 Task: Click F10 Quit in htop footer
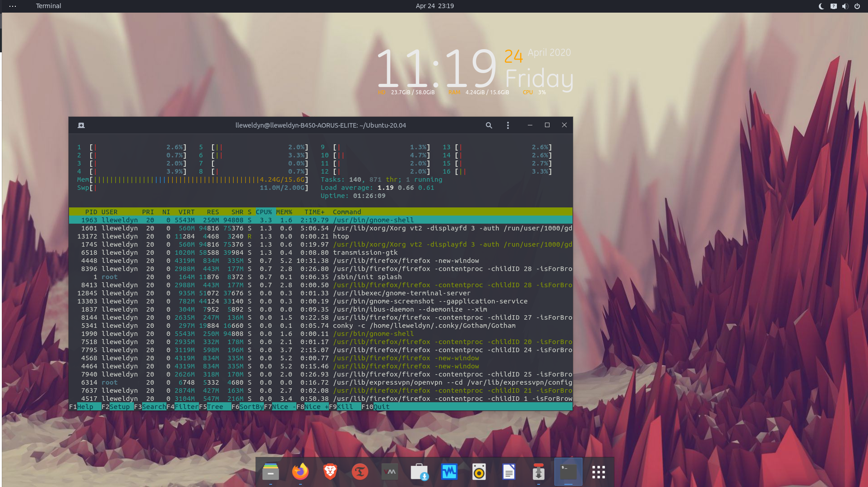click(381, 407)
